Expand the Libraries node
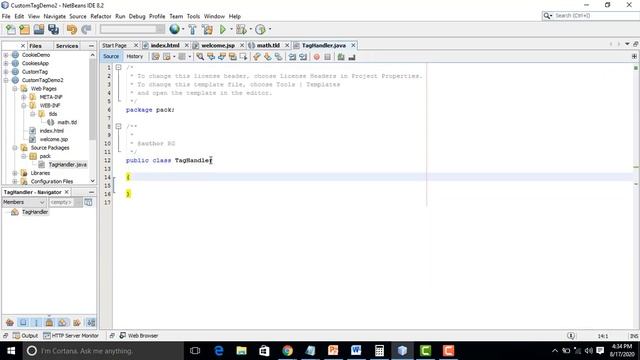640x360 pixels. [x=15, y=173]
